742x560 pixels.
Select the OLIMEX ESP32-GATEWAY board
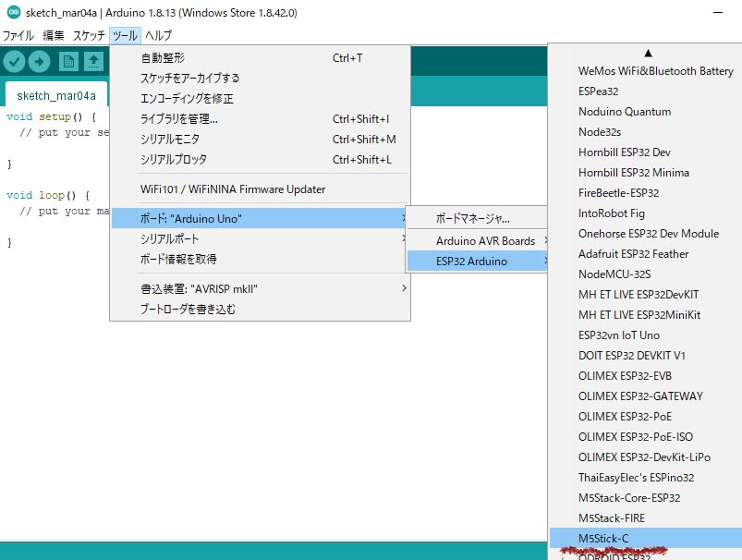pyautogui.click(x=646, y=396)
